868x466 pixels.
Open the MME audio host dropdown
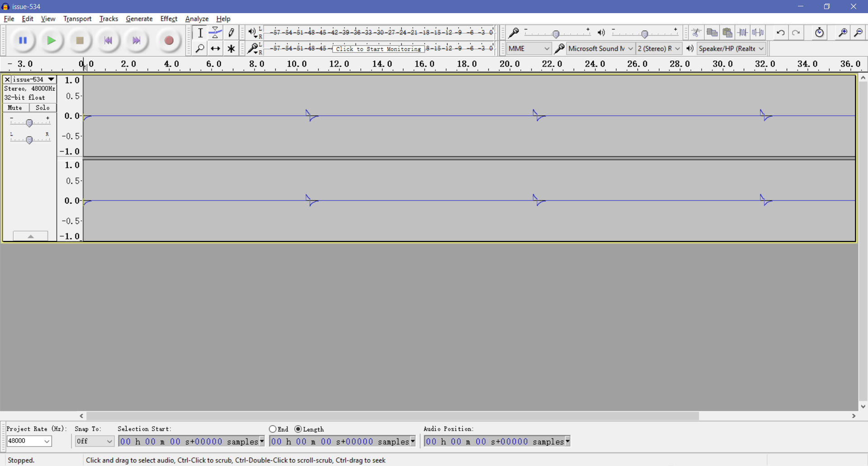[528, 48]
